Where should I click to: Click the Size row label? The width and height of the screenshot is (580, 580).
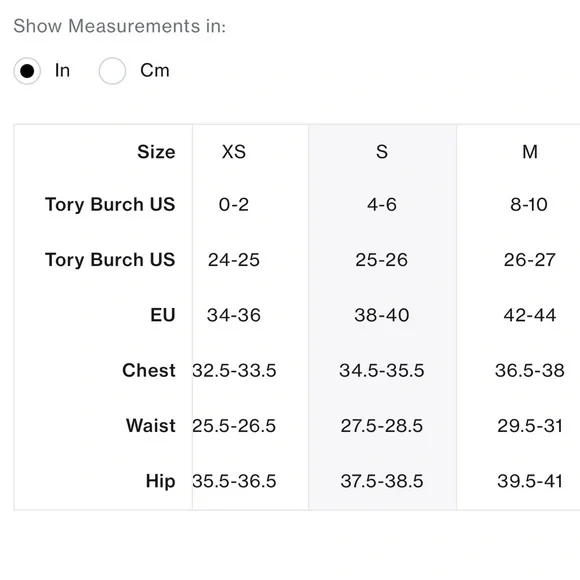(156, 152)
